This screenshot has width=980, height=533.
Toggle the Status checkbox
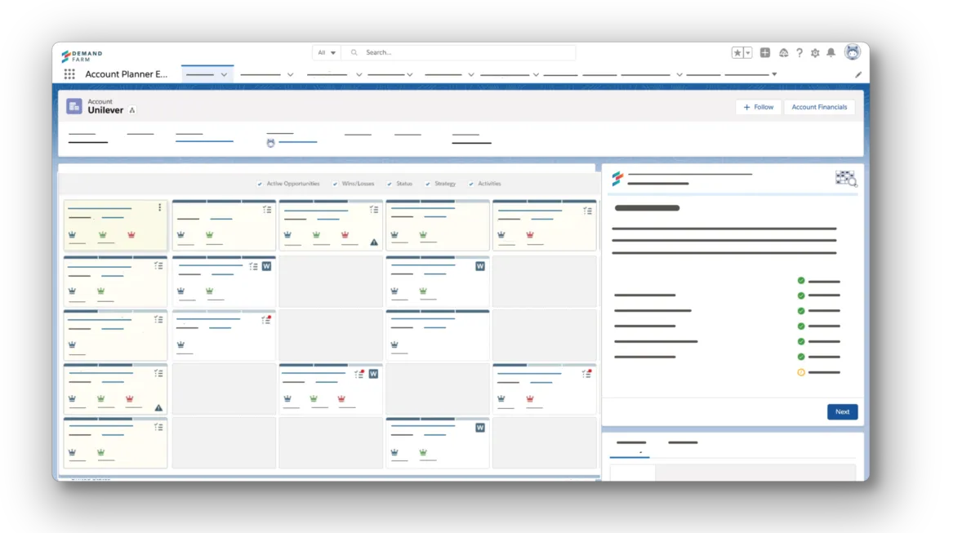pyautogui.click(x=390, y=184)
